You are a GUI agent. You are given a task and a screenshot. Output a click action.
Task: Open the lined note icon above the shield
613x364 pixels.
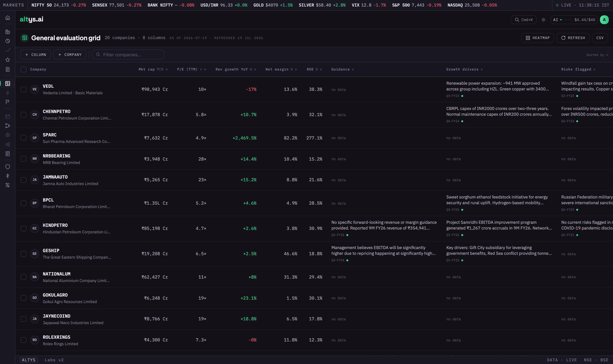[x=8, y=153]
